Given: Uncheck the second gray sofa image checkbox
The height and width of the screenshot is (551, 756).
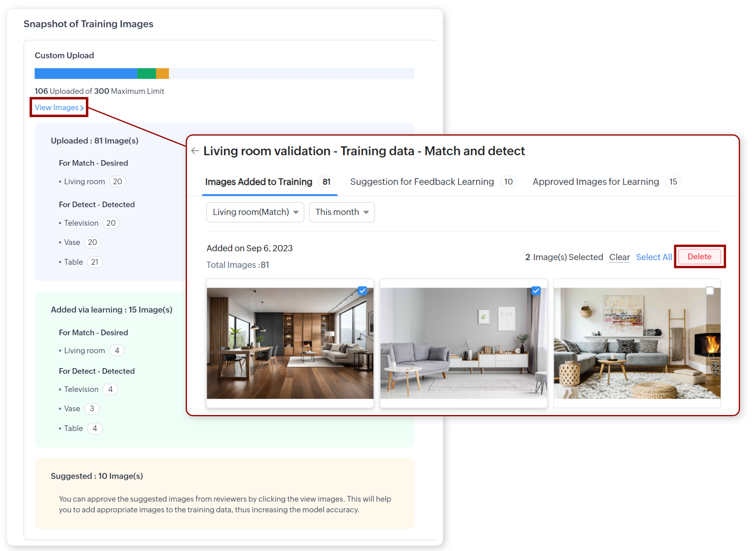Looking at the screenshot, I should 536,291.
